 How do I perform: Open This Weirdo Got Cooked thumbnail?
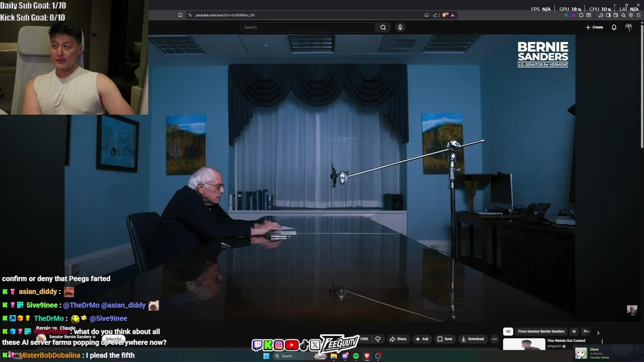point(524,344)
